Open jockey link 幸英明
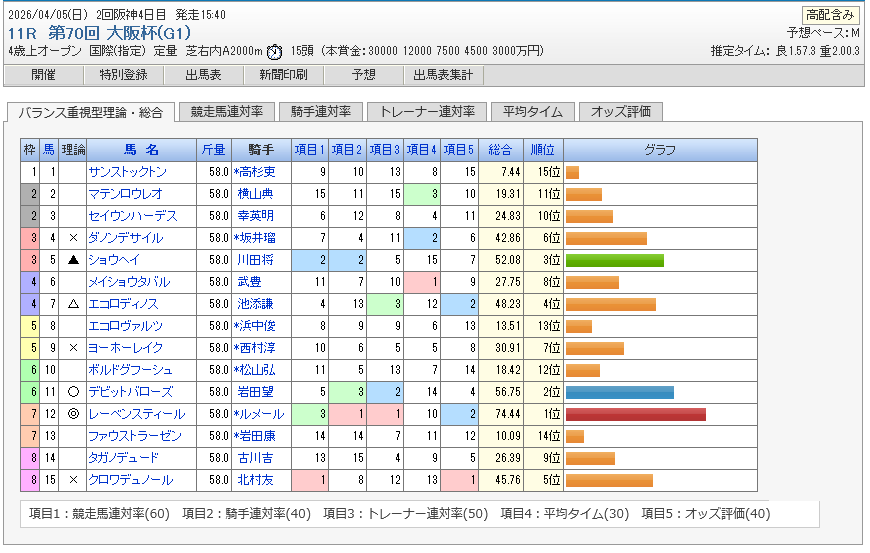This screenshot has height=553, width=870. point(255,216)
